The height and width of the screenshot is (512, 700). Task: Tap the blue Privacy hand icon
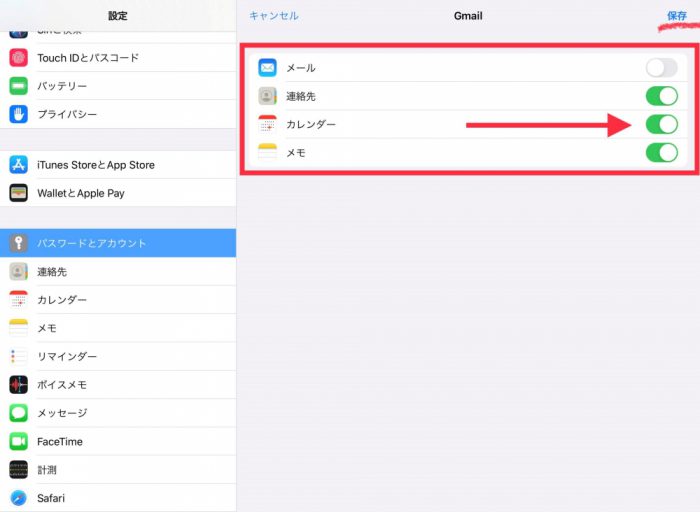click(x=18, y=114)
